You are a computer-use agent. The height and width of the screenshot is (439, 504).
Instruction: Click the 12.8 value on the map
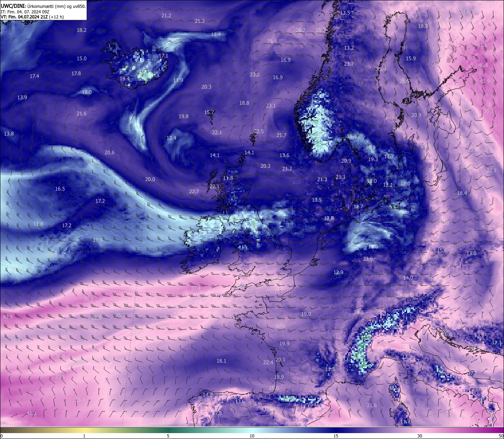[329, 218]
